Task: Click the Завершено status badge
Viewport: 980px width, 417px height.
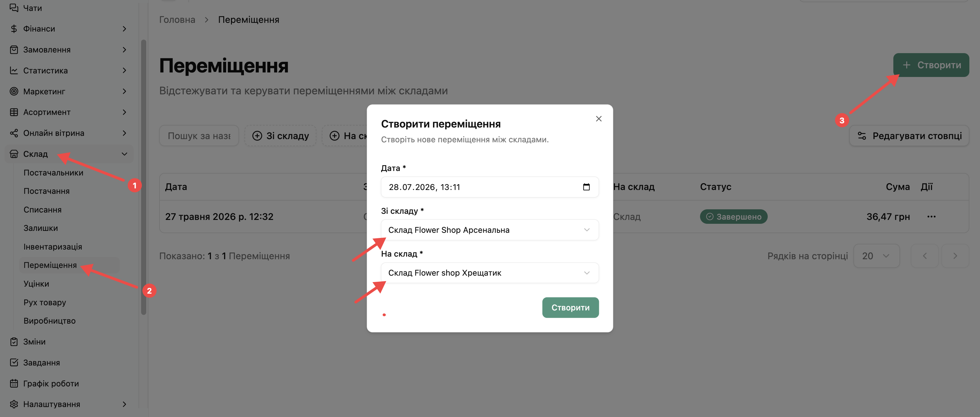Action: [734, 217]
